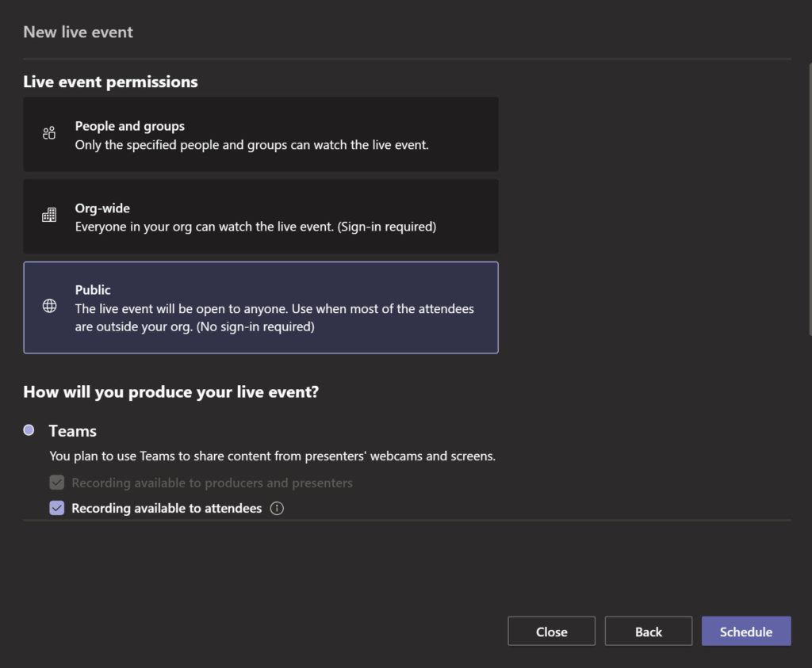Screen dimensions: 812x668
Task: Select the Teams production radio button
Action: (x=28, y=429)
